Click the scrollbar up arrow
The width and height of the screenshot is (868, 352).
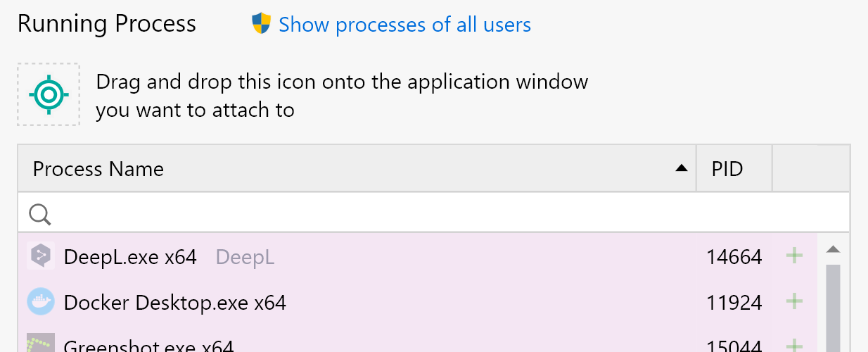(x=834, y=249)
